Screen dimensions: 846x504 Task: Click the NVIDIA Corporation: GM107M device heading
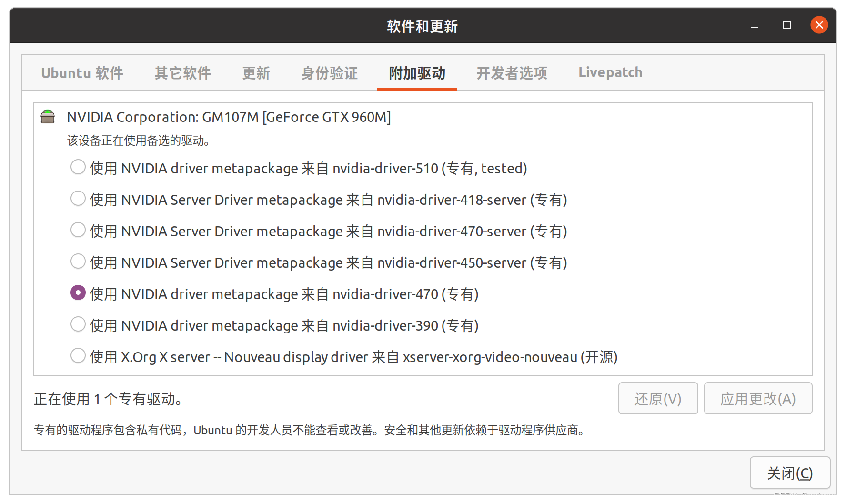229,117
